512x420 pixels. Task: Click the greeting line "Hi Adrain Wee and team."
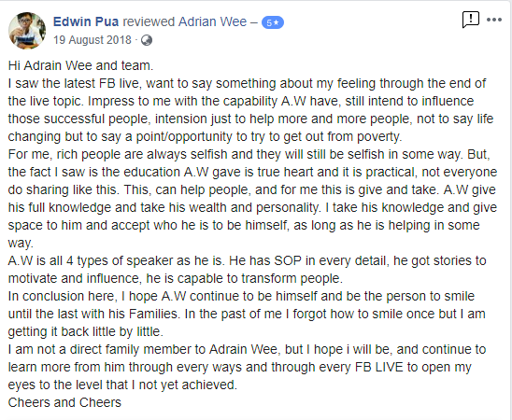pos(80,65)
